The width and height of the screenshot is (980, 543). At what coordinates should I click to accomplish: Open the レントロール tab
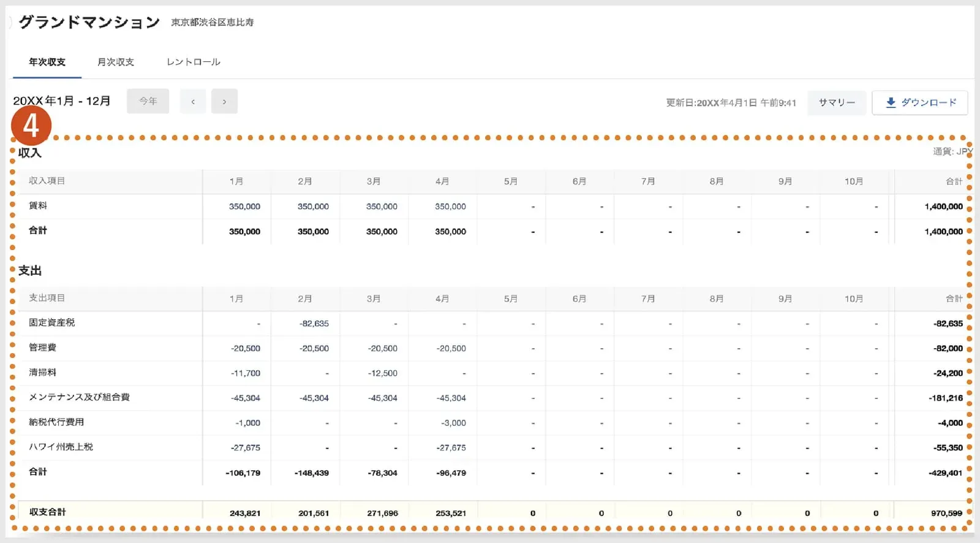(194, 62)
